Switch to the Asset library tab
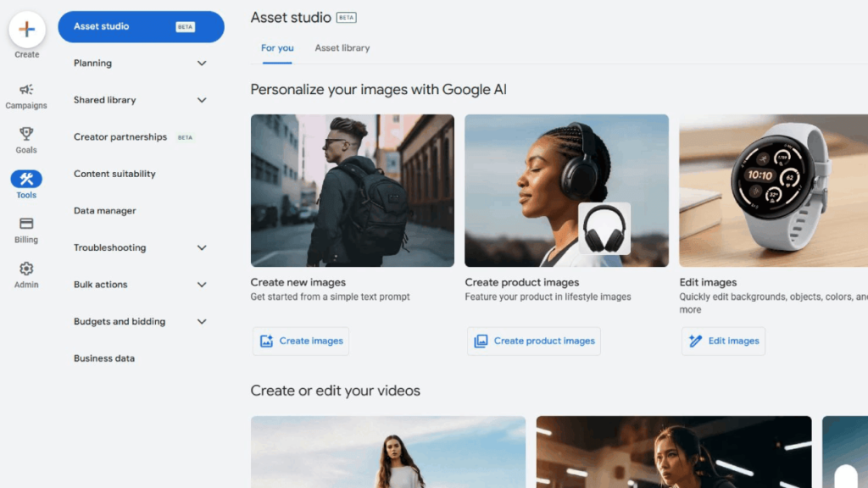This screenshot has height=488, width=868. tap(342, 48)
